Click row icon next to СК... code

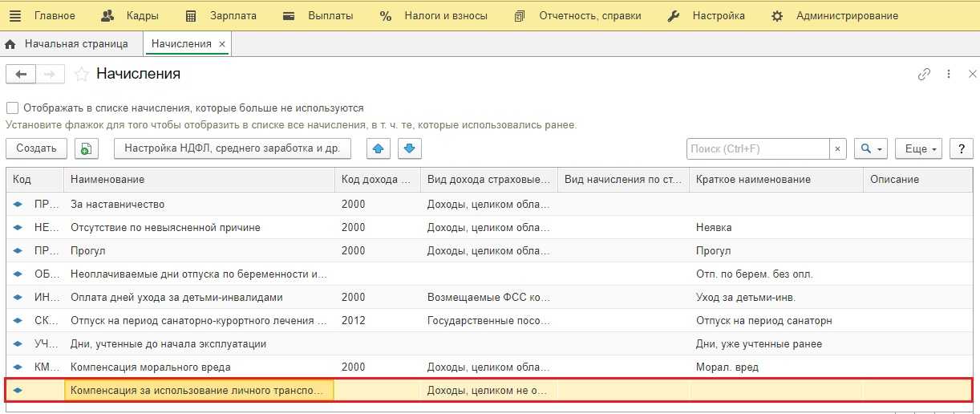click(x=18, y=321)
